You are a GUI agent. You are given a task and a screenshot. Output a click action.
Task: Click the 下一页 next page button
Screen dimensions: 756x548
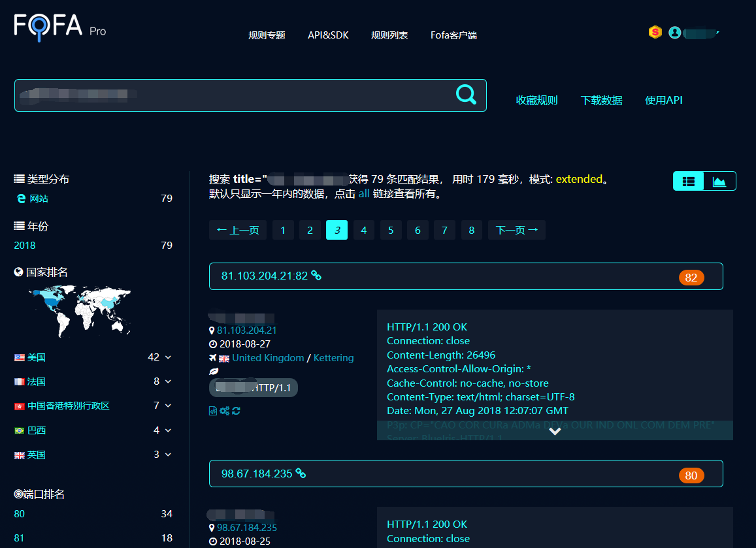coord(517,230)
